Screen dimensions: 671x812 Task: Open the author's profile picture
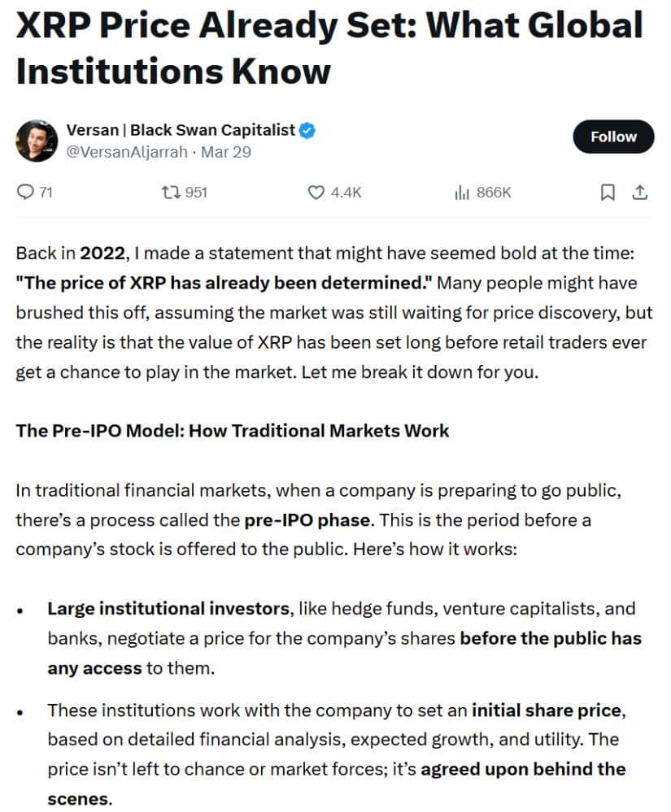(x=36, y=140)
